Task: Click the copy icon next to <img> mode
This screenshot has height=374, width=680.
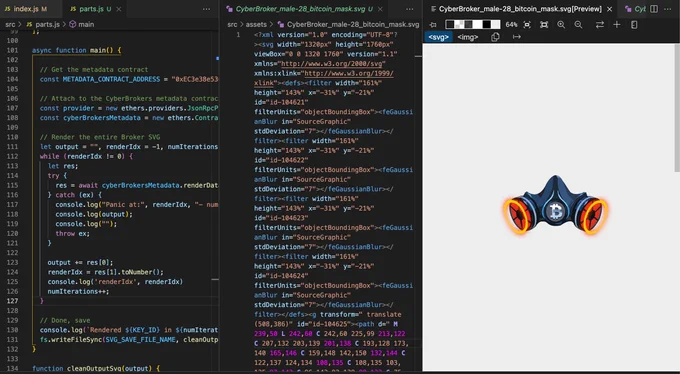Action: click(x=495, y=37)
